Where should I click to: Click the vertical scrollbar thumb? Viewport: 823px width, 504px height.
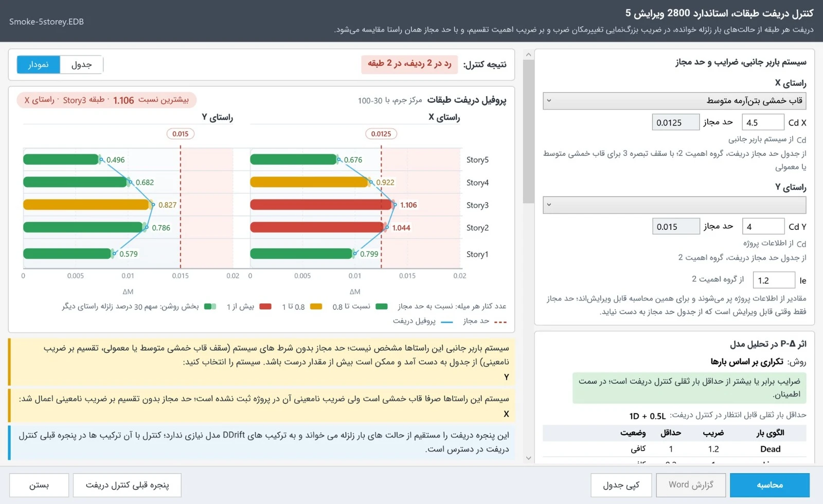pyautogui.click(x=528, y=131)
